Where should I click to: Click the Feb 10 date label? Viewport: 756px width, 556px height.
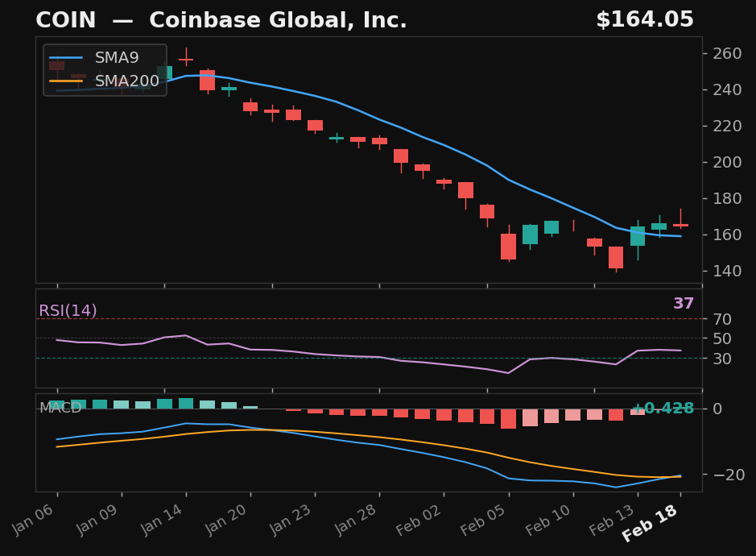coord(547,520)
